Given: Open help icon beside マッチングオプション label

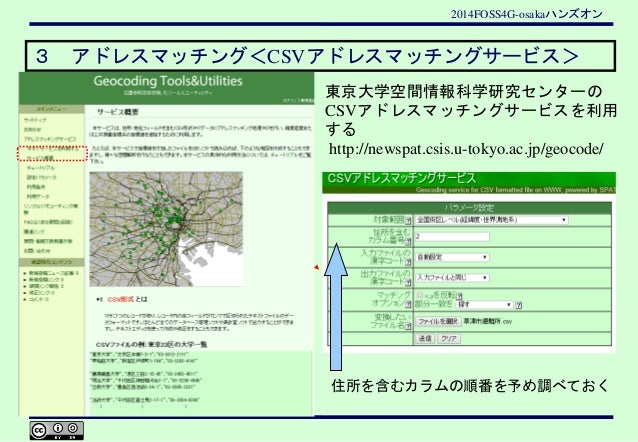Looking at the screenshot, I should click(408, 304).
